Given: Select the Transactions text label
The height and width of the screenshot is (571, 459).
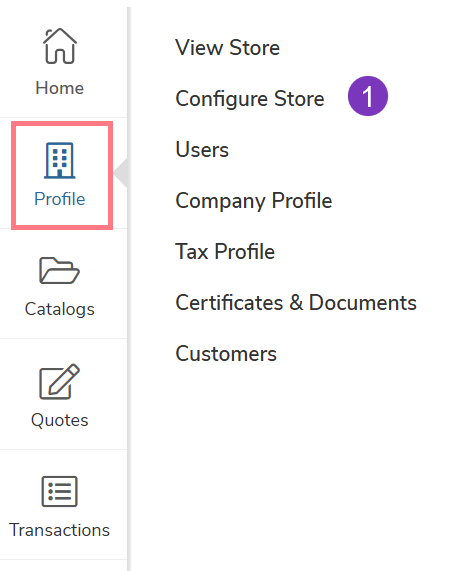Looking at the screenshot, I should (x=59, y=530).
